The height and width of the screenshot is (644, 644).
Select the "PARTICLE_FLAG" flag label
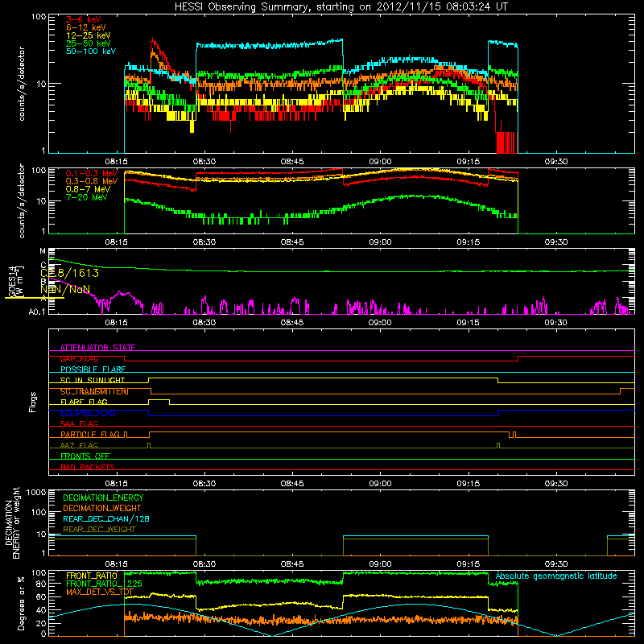tap(90, 435)
